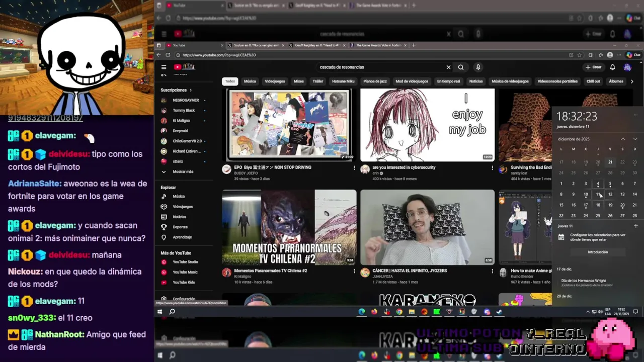Open options menu for EPO Biyo video
Image resolution: width=644 pixels, height=362 pixels.
tap(354, 168)
